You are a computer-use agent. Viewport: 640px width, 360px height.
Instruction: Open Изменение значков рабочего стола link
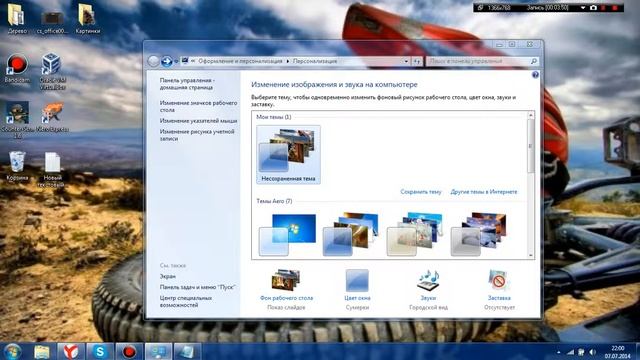(x=198, y=106)
